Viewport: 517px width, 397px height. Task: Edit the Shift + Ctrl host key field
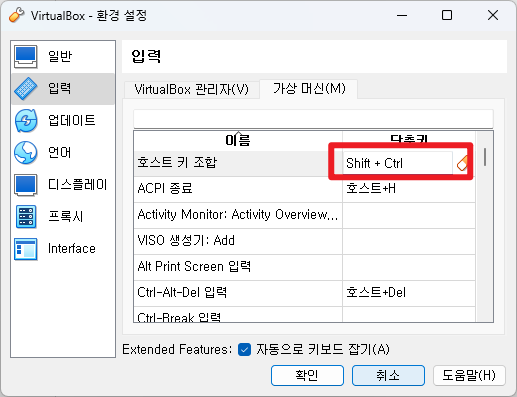coord(398,163)
